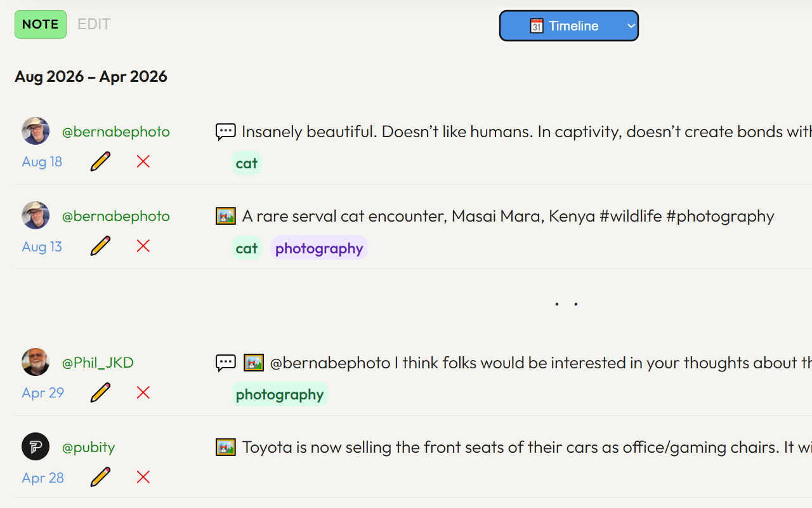
Task: Edit the Apr 29 Phil_JKD note
Action: [100, 392]
